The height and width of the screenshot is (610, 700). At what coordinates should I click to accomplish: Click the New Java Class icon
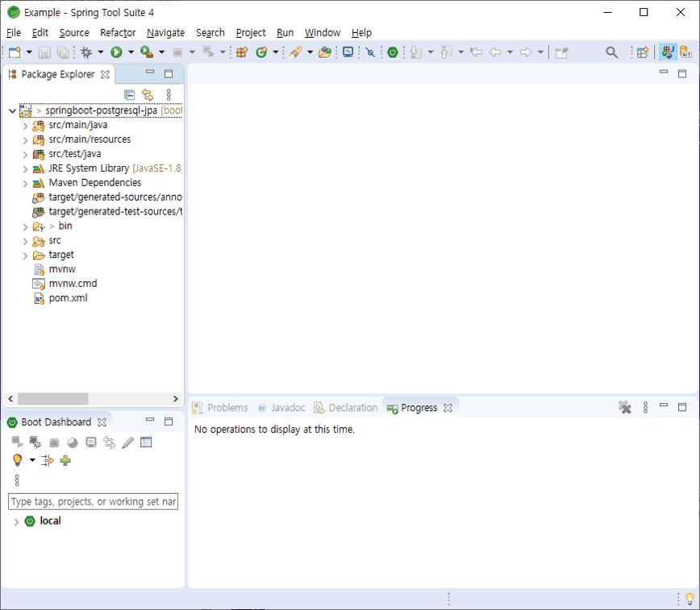point(261,52)
